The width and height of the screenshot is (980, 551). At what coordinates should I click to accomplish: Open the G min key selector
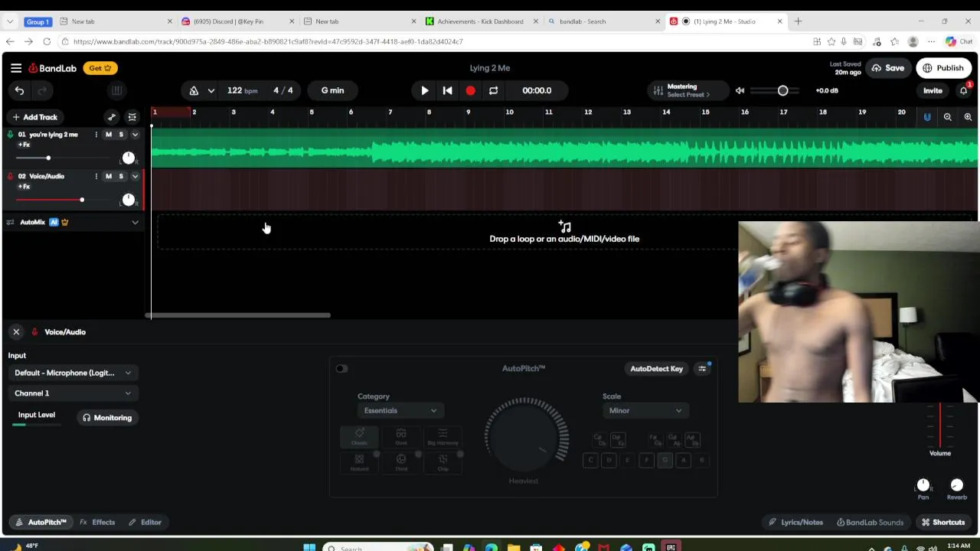coord(332,90)
